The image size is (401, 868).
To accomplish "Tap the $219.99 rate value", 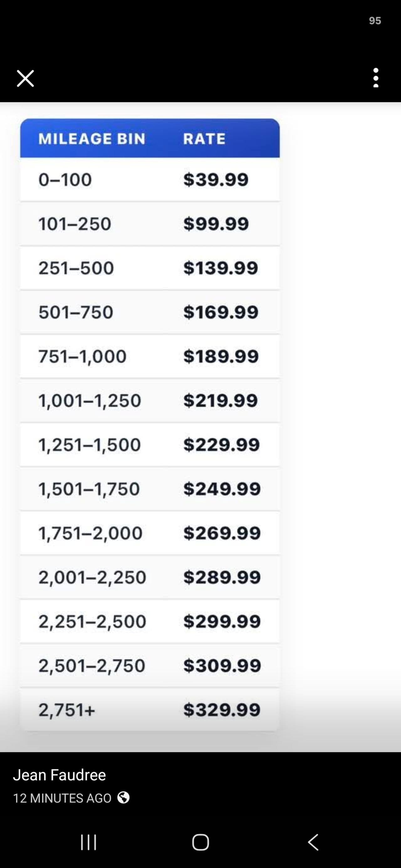I will point(221,401).
